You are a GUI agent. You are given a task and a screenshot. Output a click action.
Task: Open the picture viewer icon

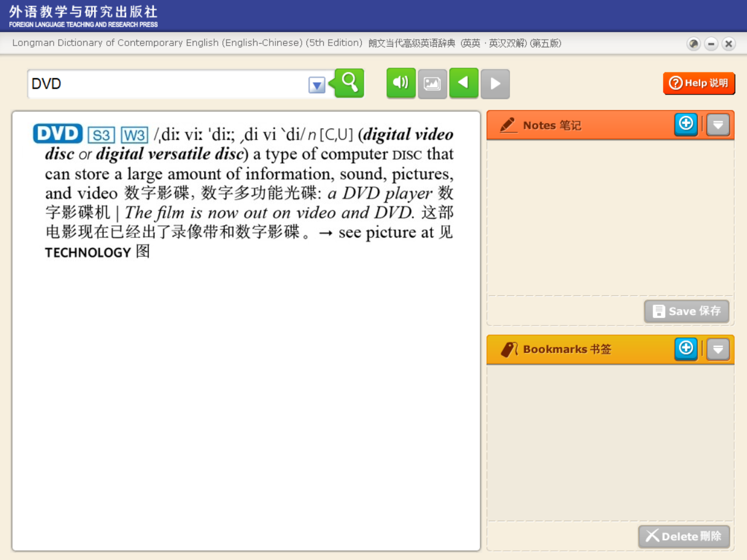[432, 84]
